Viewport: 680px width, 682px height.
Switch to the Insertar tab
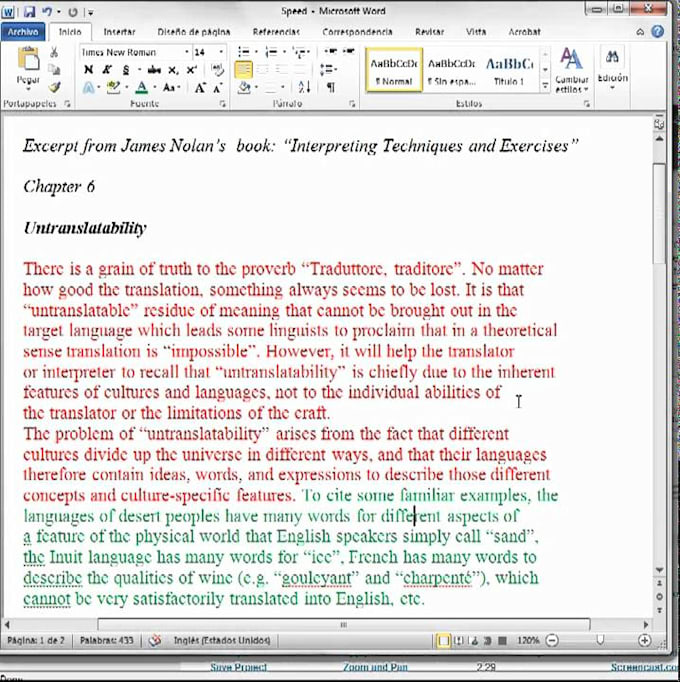tap(119, 32)
